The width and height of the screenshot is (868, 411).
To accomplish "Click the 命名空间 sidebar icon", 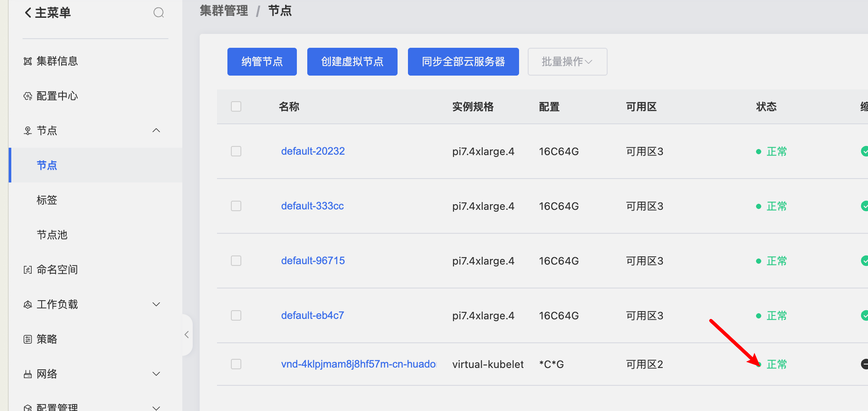I will pos(28,270).
